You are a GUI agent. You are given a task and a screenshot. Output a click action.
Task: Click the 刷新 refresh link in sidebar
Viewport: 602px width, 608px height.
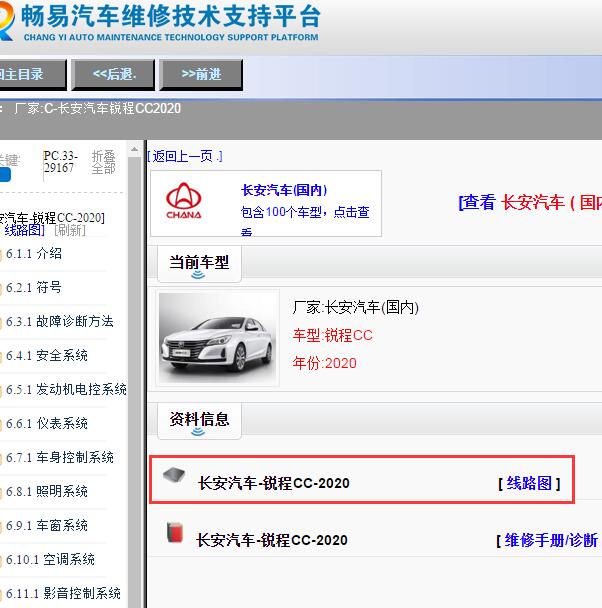pos(70,230)
